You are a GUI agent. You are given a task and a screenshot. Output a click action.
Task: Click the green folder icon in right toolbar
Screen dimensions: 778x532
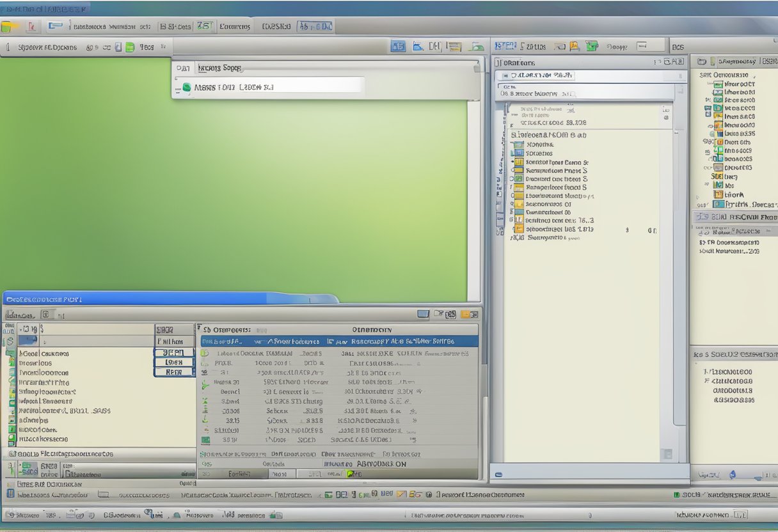(592, 46)
